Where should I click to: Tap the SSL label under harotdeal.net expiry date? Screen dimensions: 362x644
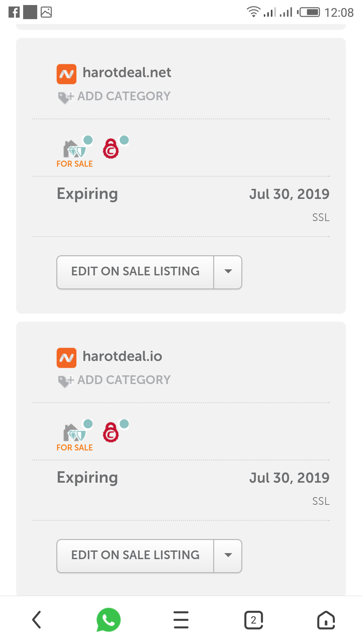click(321, 218)
